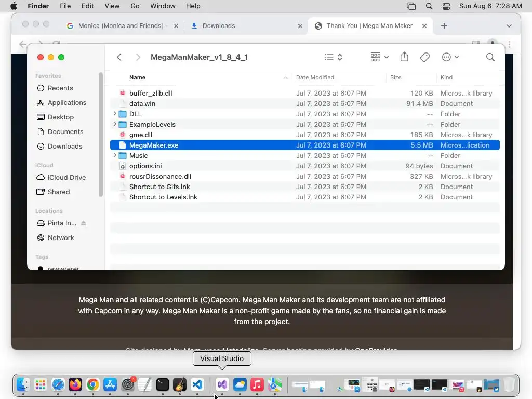This screenshot has height=399, width=532.
Task: Click Stage Manager icon in menu bar
Action: click(x=411, y=6)
